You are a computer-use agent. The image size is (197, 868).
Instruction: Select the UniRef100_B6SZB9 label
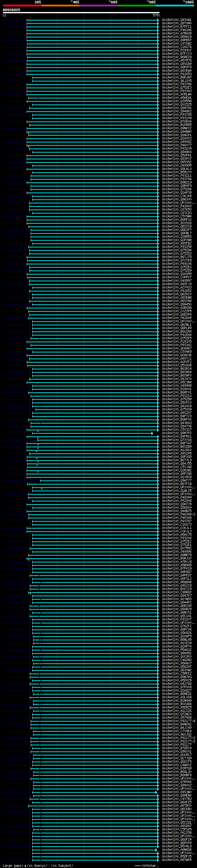(x=177, y=446)
